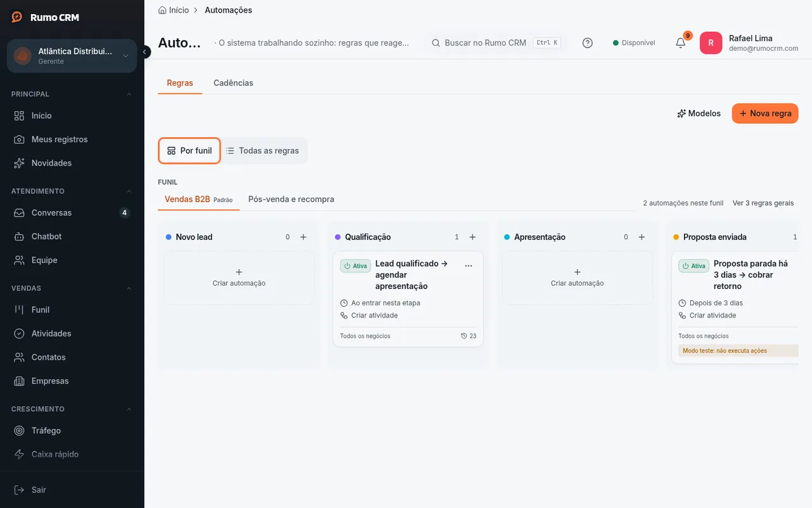Viewport: 812px width, 508px height.
Task: Click the Nova regra button
Action: coord(765,114)
